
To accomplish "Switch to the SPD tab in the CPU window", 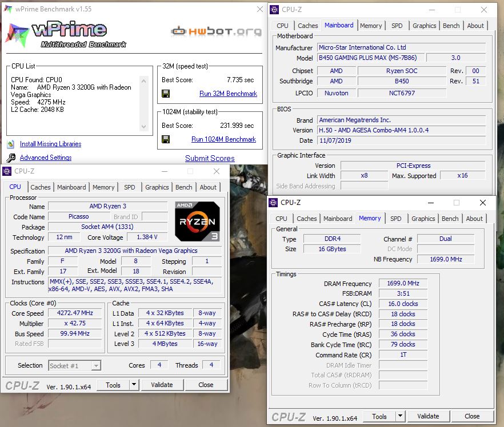I will [x=130, y=187].
